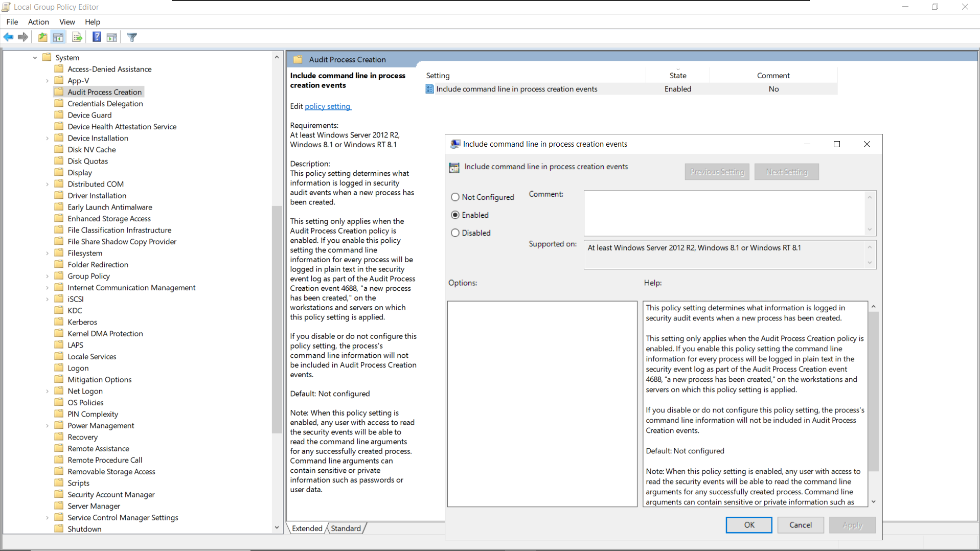Click the Help text scrollbar thumb
The image size is (980, 551).
tap(874, 392)
